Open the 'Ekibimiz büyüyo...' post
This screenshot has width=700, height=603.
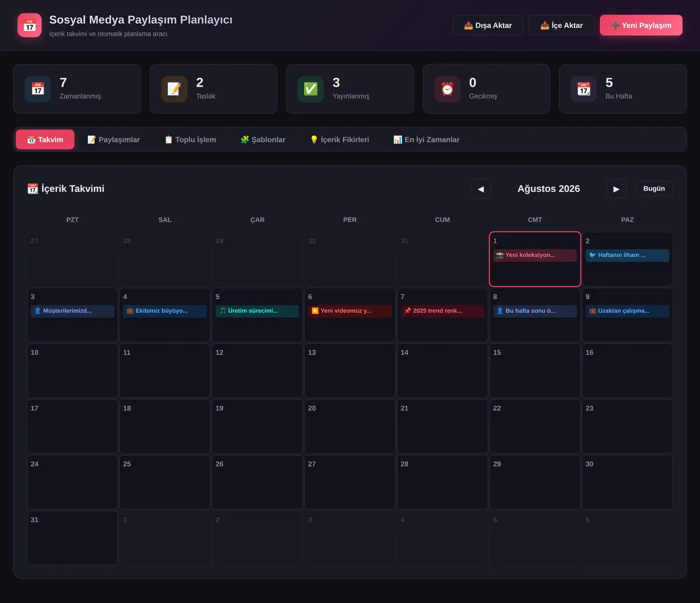pos(165,311)
